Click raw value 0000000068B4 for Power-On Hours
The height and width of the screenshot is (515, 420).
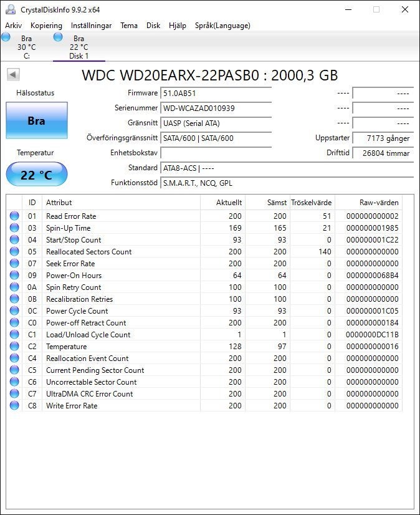click(x=373, y=275)
